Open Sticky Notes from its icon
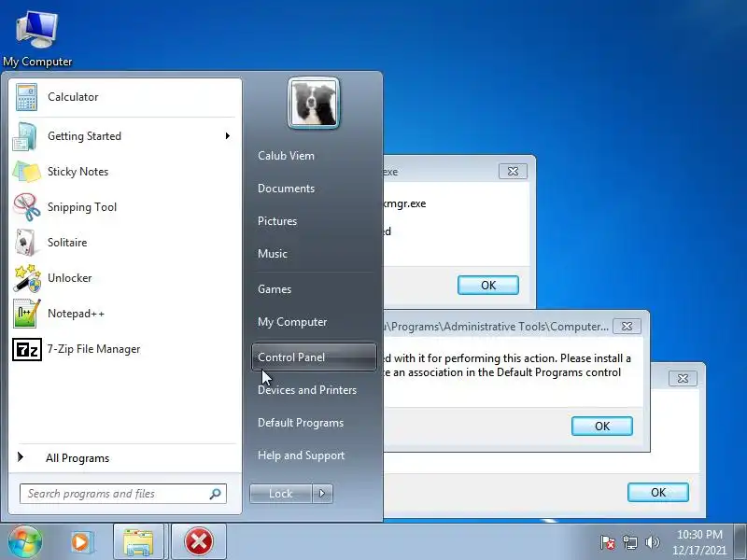This screenshot has height=560, width=747. click(26, 172)
